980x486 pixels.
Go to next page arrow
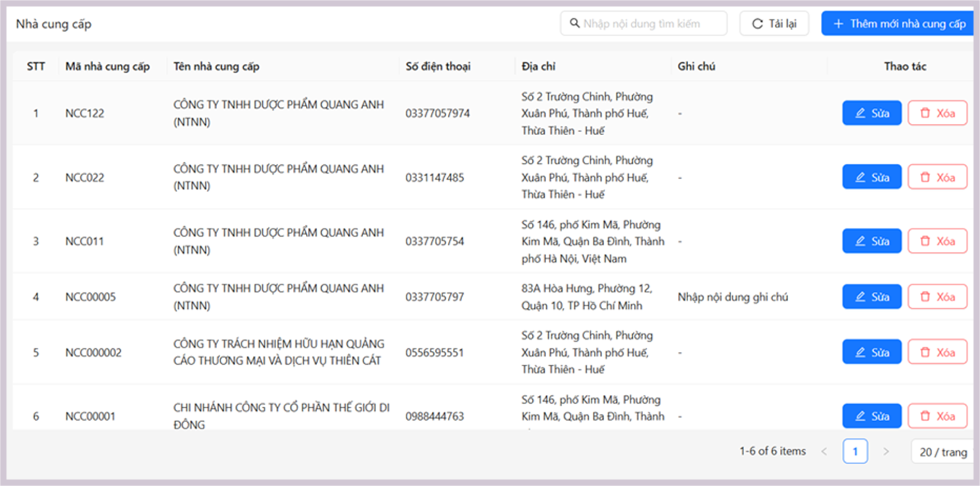(886, 452)
